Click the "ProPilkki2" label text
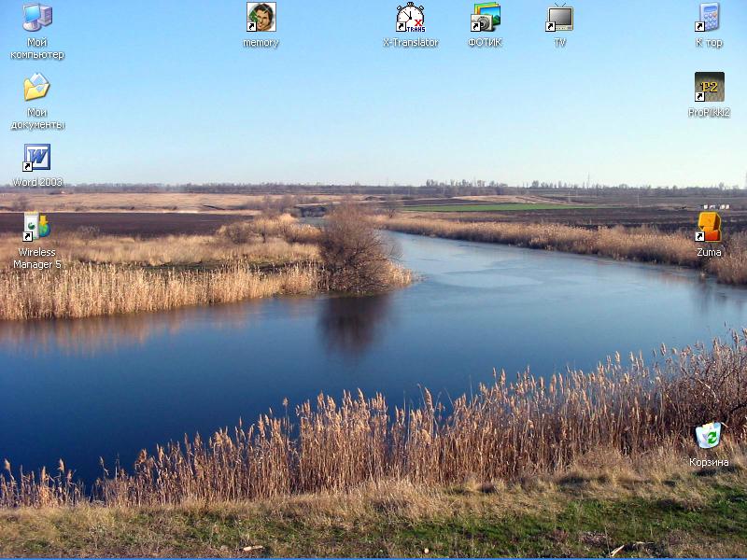This screenshot has height=560, width=747. (x=709, y=113)
